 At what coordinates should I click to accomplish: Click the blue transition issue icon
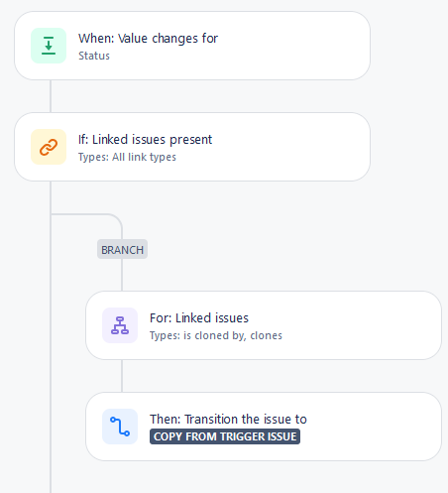tap(120, 427)
